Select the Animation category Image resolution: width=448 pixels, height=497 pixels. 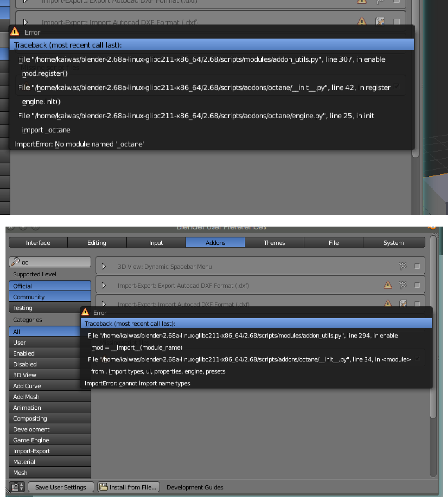click(50, 407)
